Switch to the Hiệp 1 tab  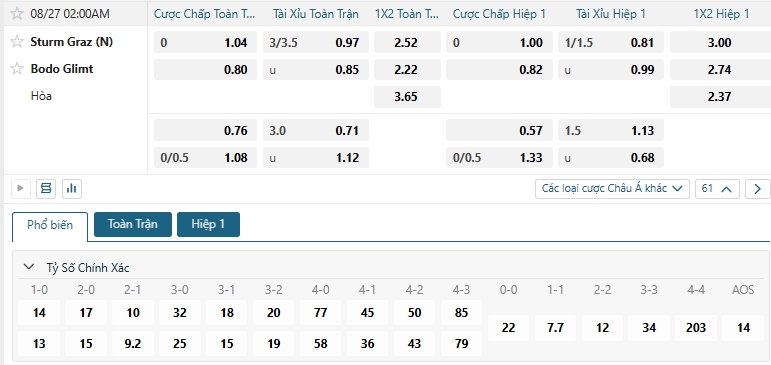coord(208,224)
